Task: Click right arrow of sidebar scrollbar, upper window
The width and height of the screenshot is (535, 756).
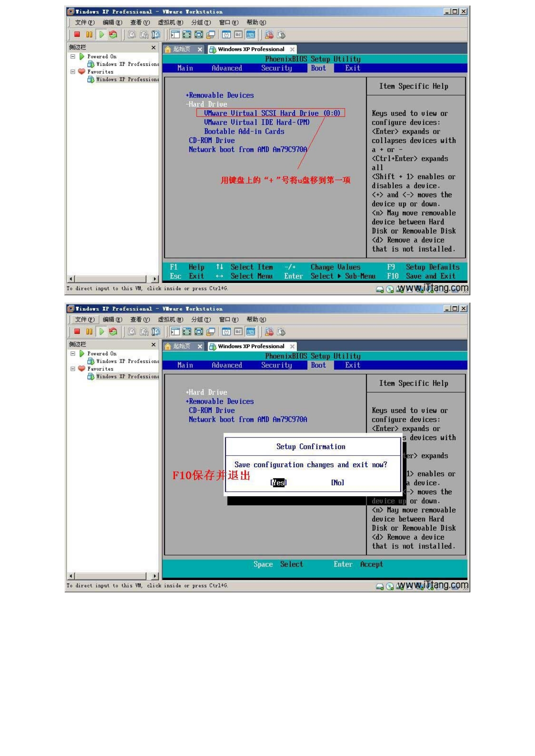Action: click(155, 279)
